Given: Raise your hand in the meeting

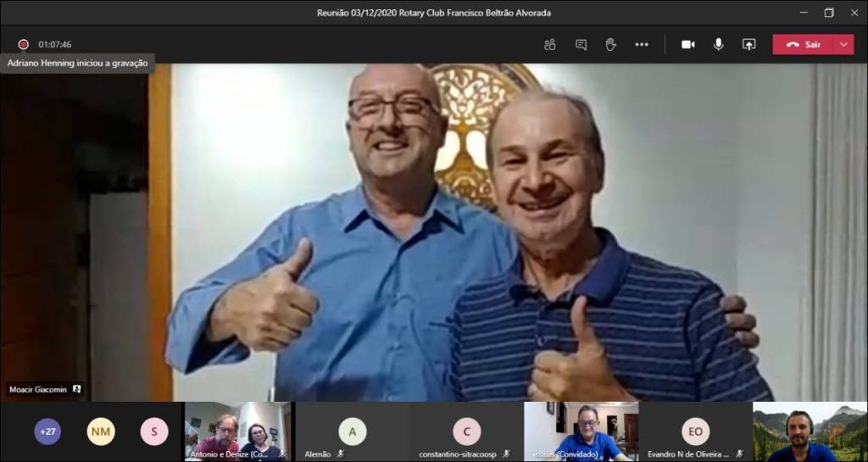Looking at the screenshot, I should 610,45.
